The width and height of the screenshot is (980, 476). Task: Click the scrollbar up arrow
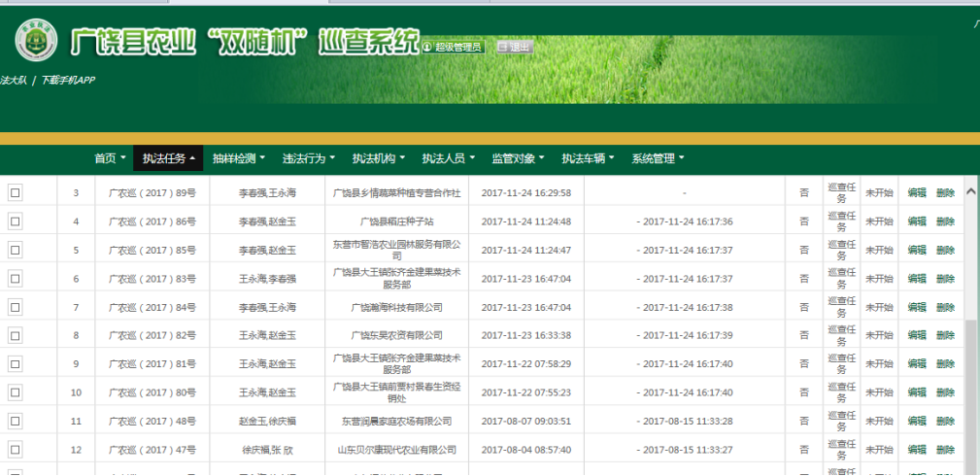[x=970, y=192]
